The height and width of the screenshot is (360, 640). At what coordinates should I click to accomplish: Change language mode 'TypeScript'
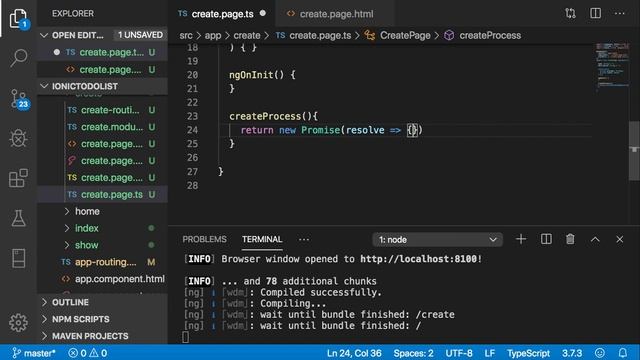[528, 353]
